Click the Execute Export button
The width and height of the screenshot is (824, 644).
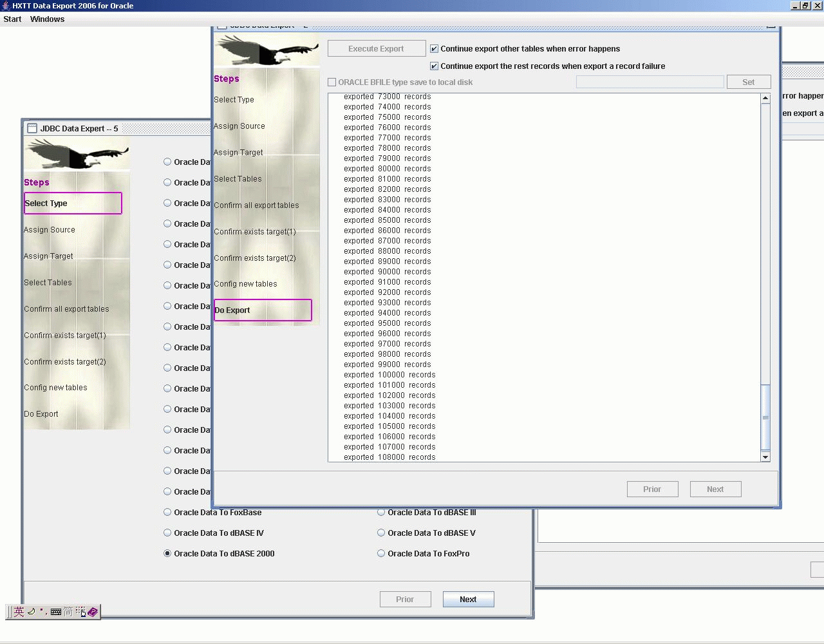[x=377, y=49]
